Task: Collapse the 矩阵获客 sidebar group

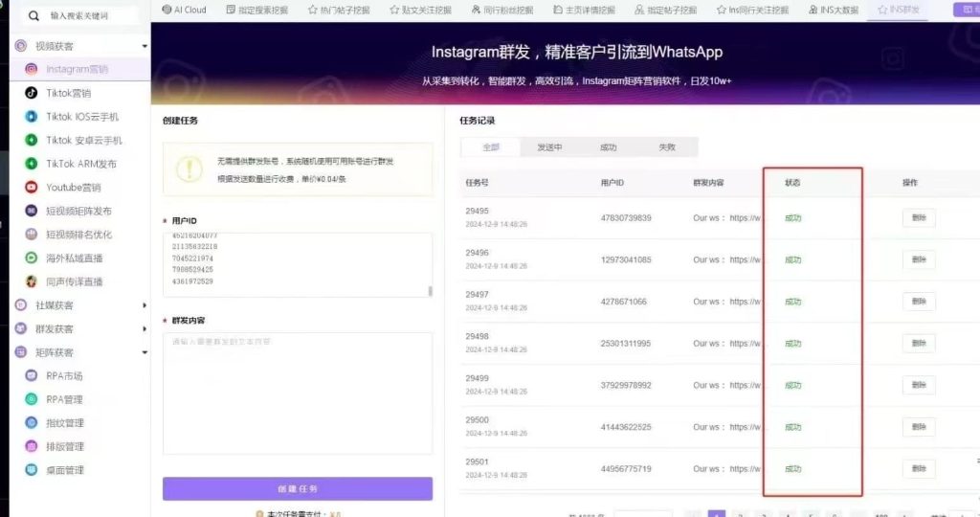Action: point(145,352)
